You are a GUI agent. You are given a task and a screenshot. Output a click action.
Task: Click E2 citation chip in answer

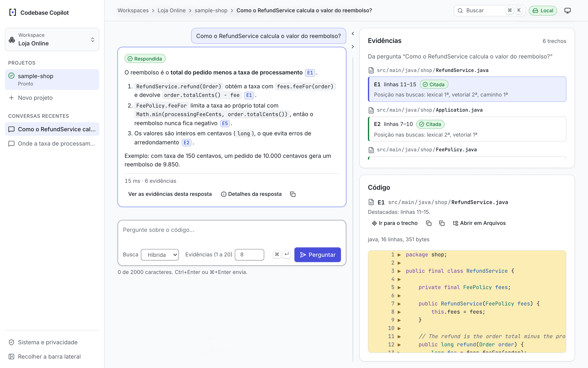coord(186,142)
